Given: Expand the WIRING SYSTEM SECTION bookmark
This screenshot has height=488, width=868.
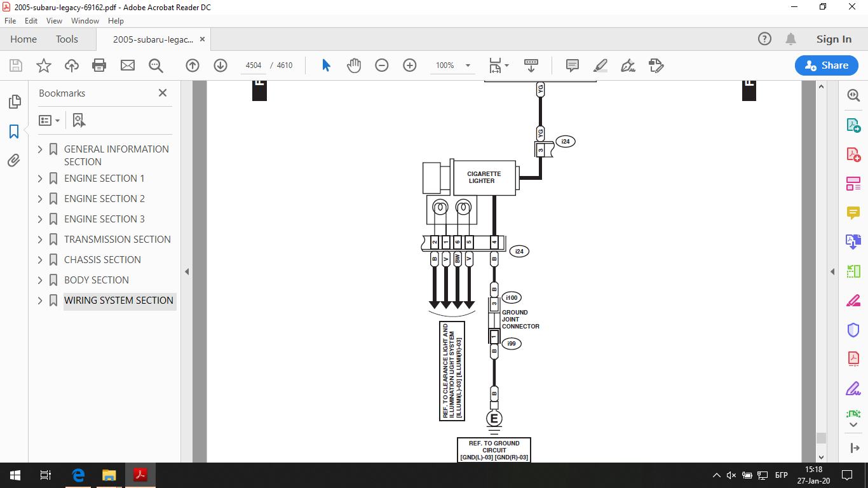Looking at the screenshot, I should (x=41, y=301).
